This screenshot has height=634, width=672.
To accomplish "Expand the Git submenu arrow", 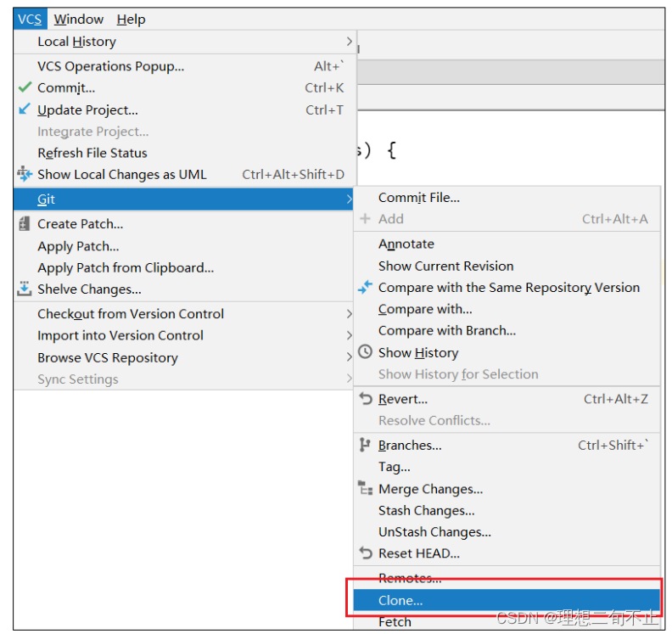I will [x=350, y=199].
